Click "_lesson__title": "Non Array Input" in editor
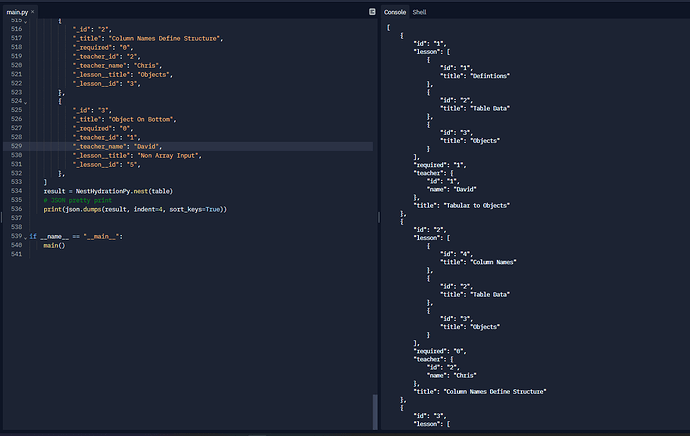This screenshot has height=436, width=690. (137, 156)
